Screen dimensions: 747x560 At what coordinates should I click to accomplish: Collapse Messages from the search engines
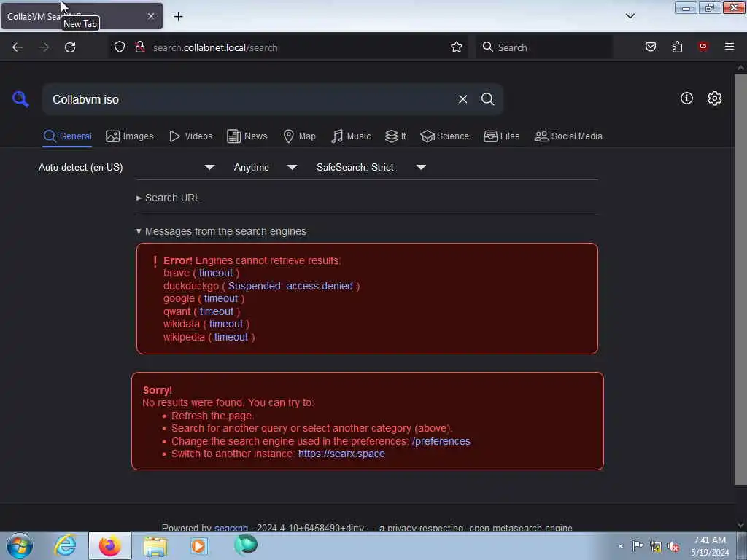pyautogui.click(x=221, y=231)
